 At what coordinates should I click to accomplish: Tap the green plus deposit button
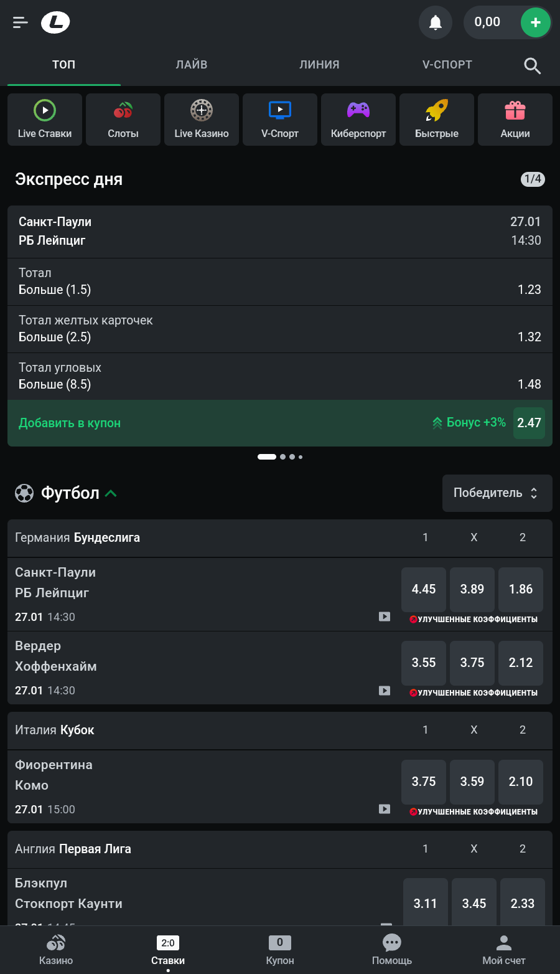click(x=535, y=23)
